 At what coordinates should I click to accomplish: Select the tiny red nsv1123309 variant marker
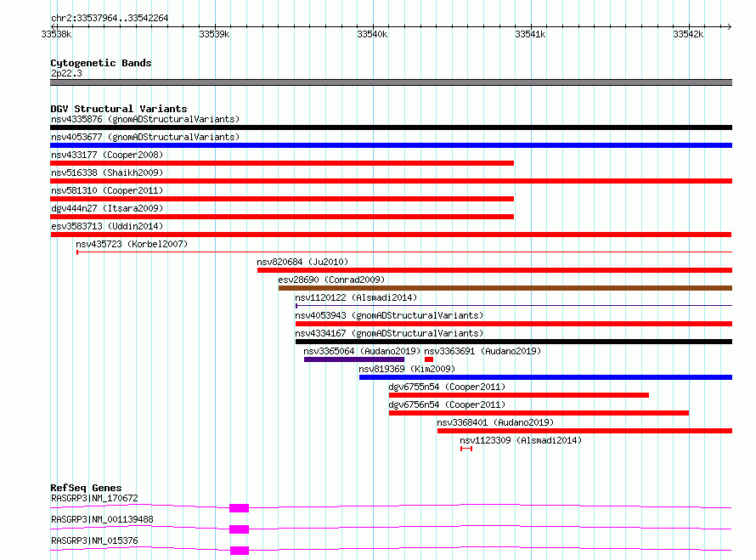[x=466, y=449]
